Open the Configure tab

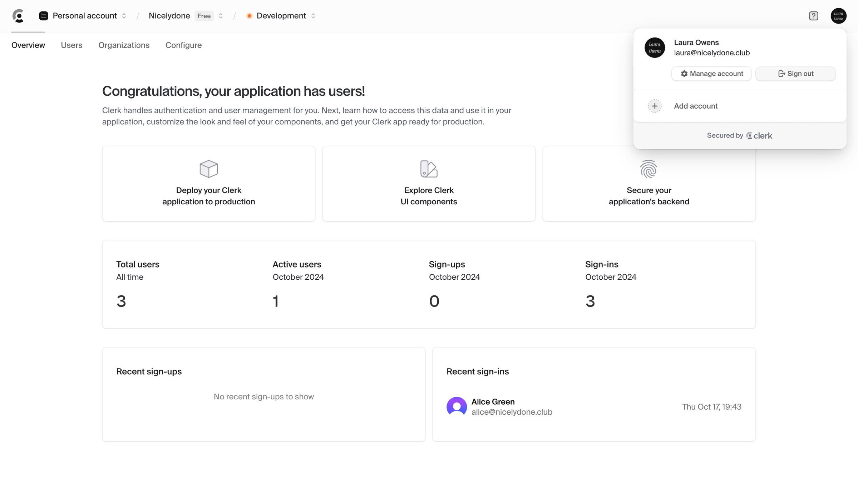[183, 45]
